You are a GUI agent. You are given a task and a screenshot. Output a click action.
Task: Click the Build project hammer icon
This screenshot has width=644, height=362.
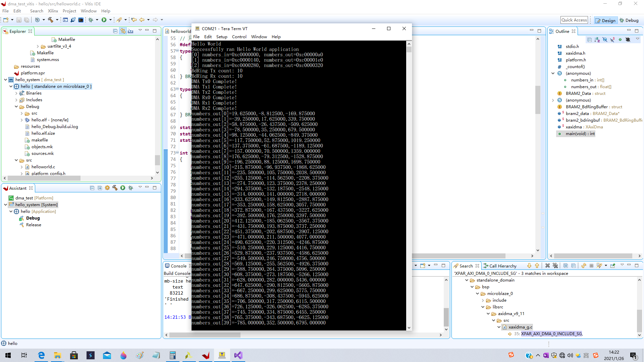click(50, 20)
